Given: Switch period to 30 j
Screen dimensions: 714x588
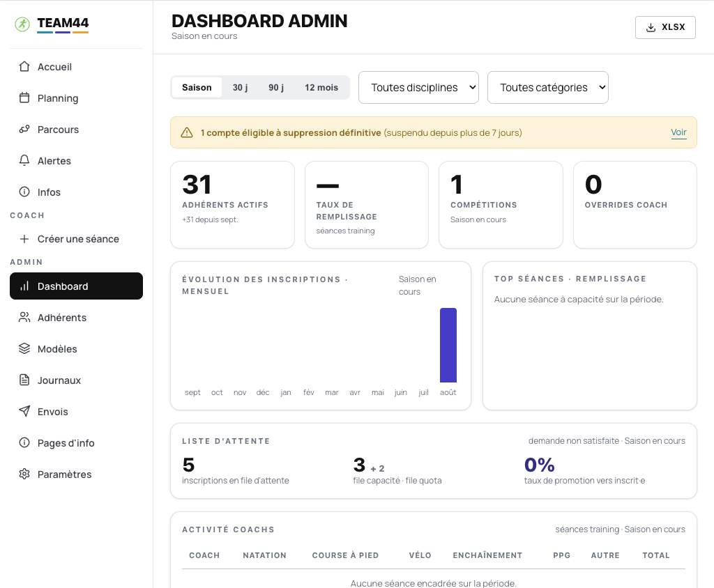Looking at the screenshot, I should coord(240,87).
